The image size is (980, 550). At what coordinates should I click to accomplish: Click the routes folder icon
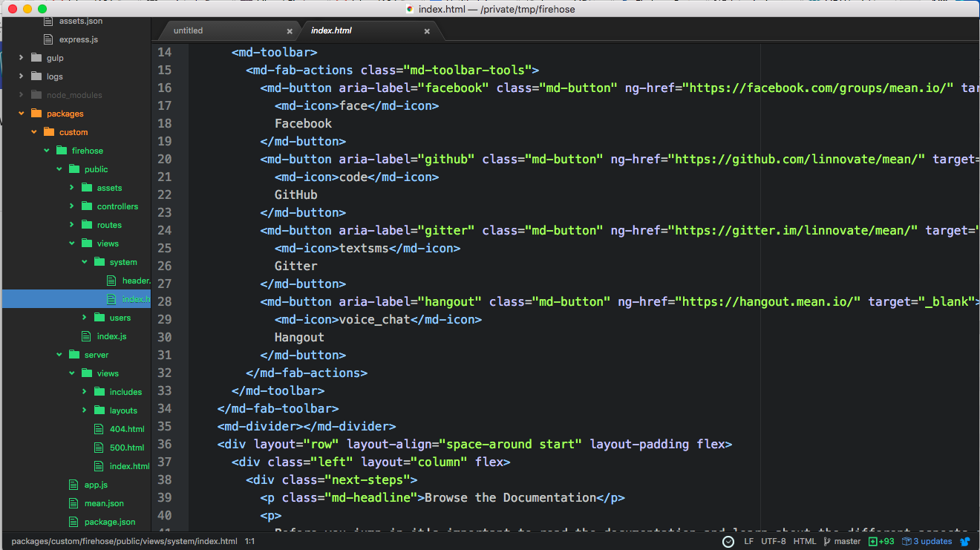(87, 225)
